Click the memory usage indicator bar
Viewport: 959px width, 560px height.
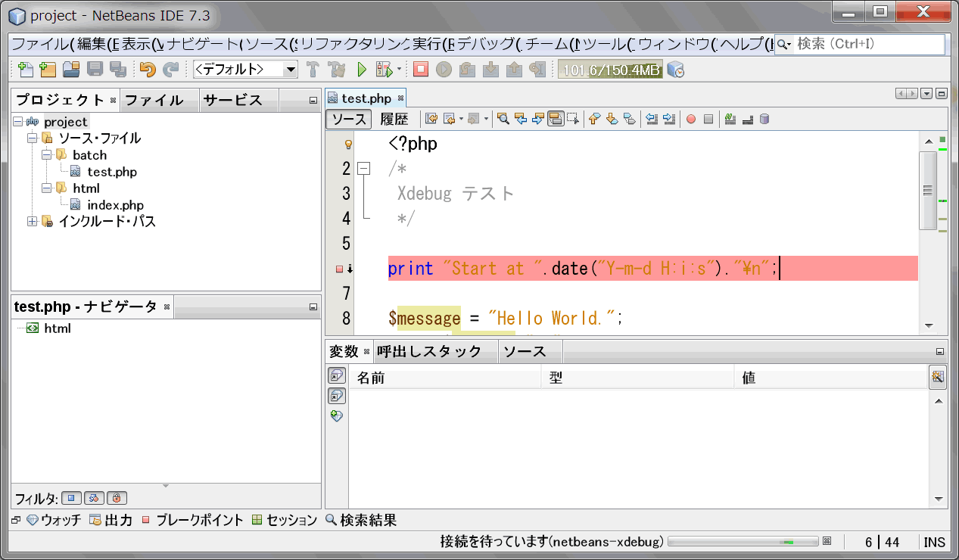(611, 70)
